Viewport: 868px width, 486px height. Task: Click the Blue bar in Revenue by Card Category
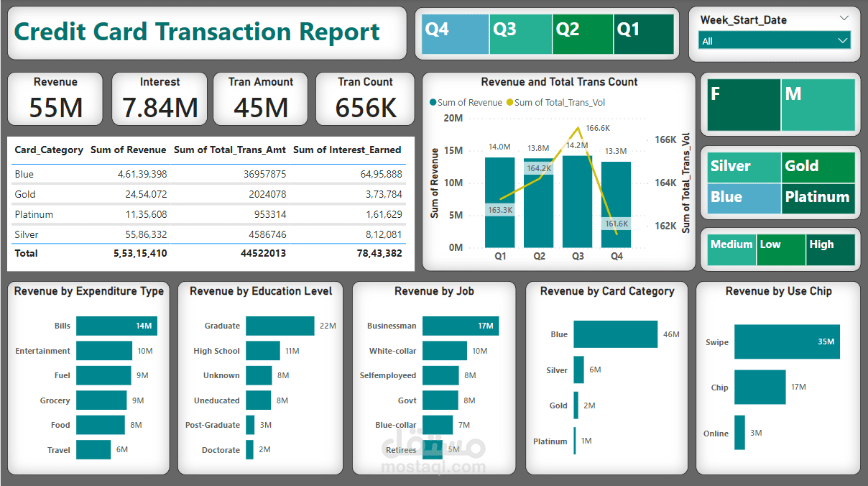pyautogui.click(x=616, y=334)
